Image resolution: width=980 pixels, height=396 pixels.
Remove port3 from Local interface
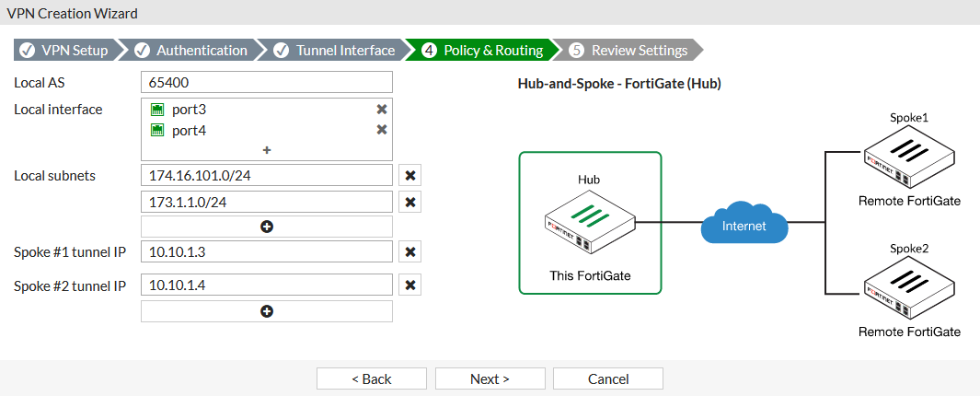tap(382, 109)
